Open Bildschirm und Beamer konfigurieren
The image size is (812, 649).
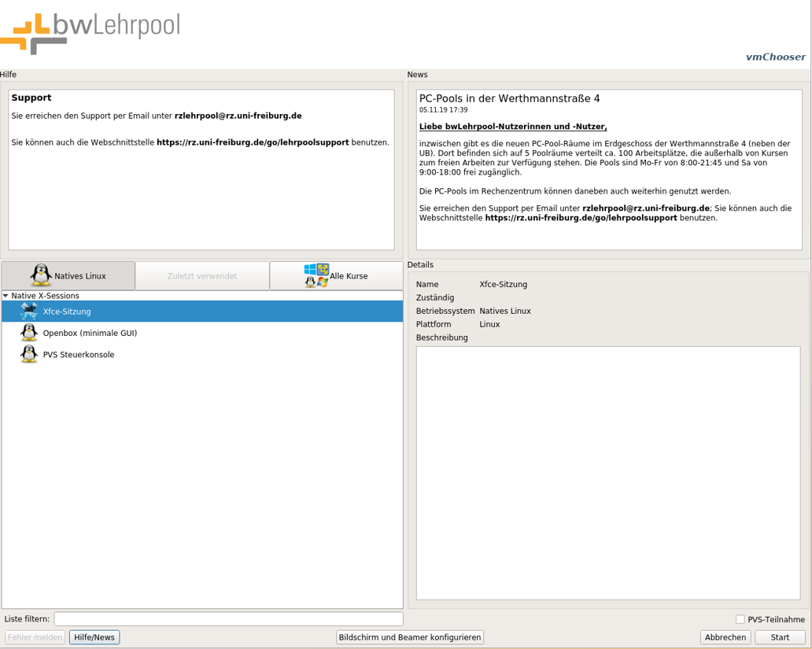click(409, 637)
